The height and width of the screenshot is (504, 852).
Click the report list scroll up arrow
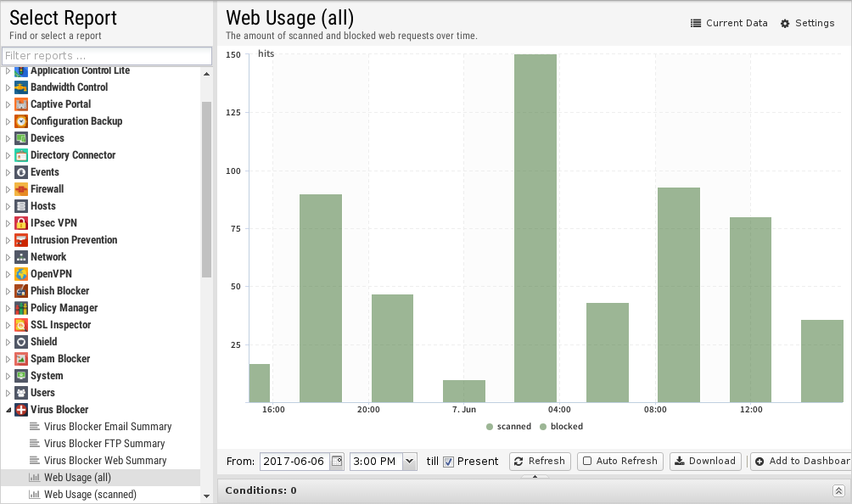point(206,74)
